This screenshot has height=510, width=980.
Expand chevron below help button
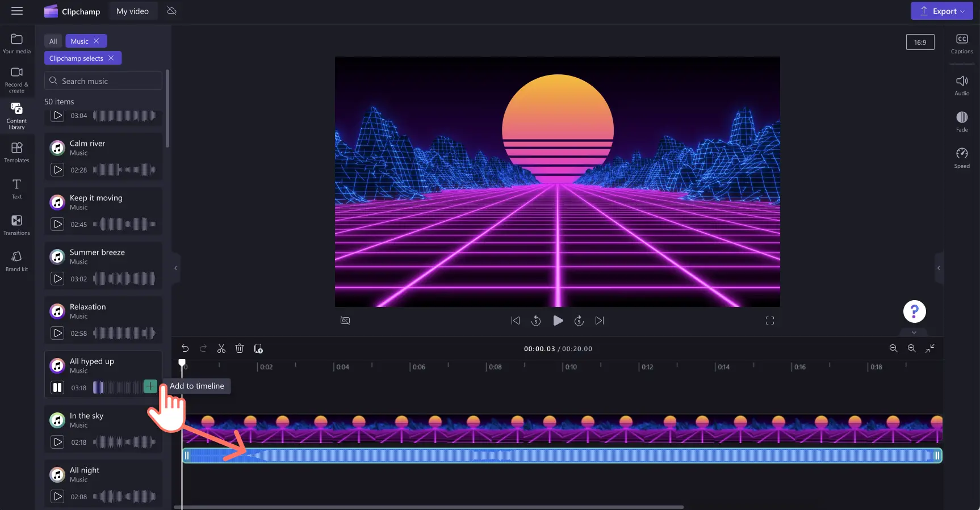click(x=914, y=332)
